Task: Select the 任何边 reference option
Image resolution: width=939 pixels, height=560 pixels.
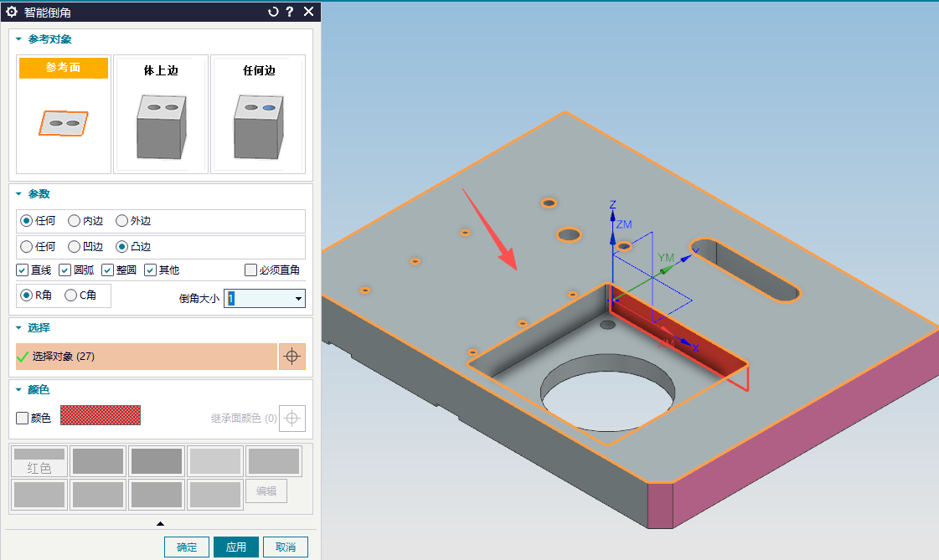Action: 258,114
